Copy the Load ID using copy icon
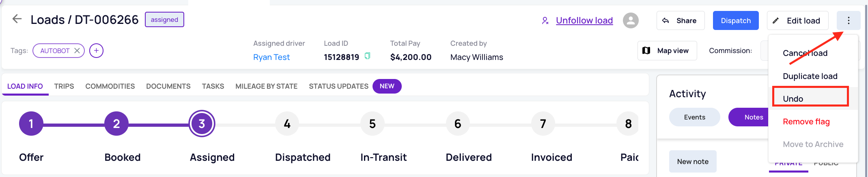Screen dimensions: 868x177 coord(367,56)
